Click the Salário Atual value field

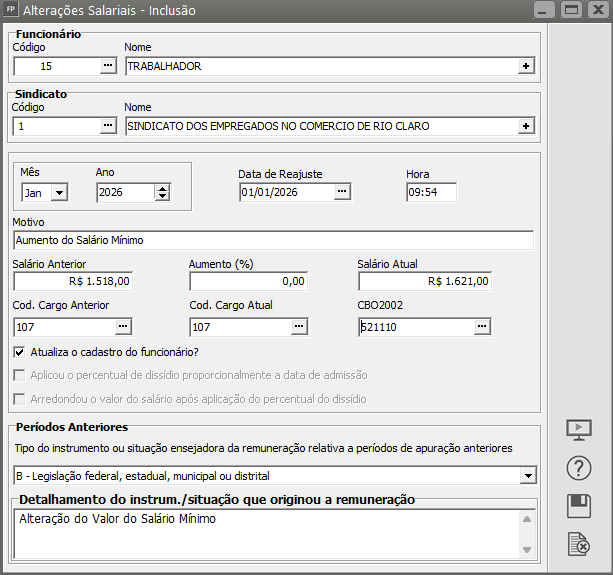425,282
